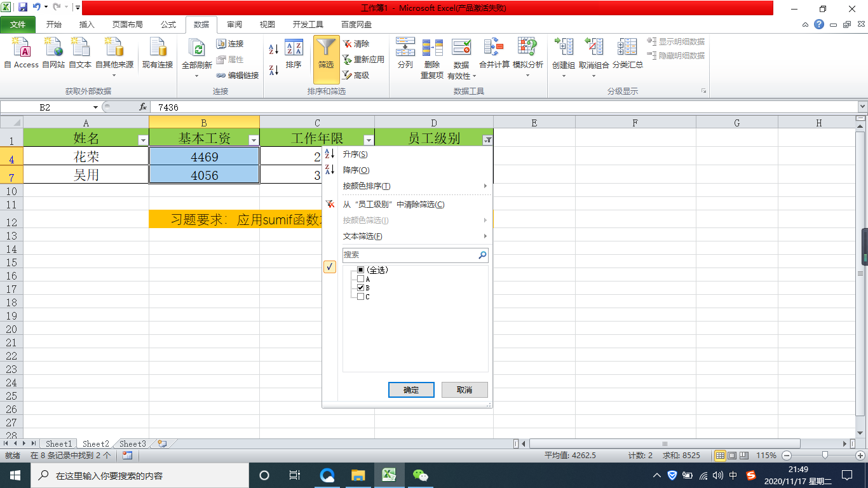Click the formula bar showing 7436
Screen dimensions: 868x488
tap(505, 107)
